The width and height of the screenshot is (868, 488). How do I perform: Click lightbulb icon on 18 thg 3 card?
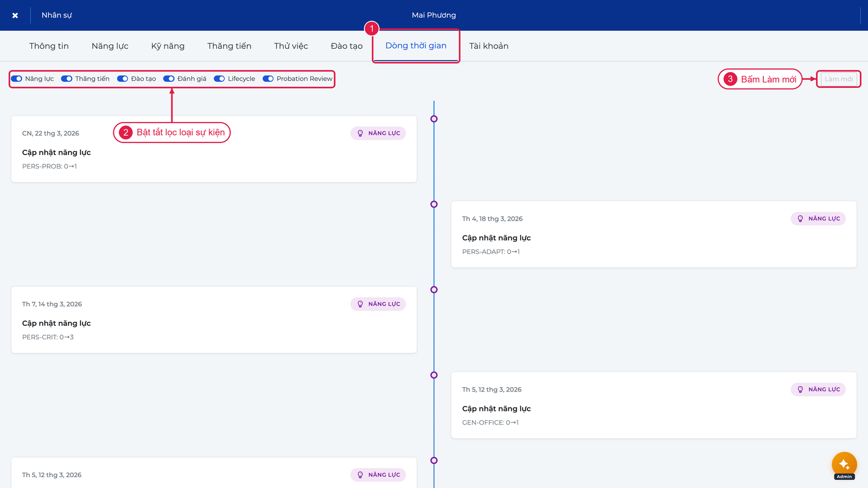pyautogui.click(x=800, y=219)
